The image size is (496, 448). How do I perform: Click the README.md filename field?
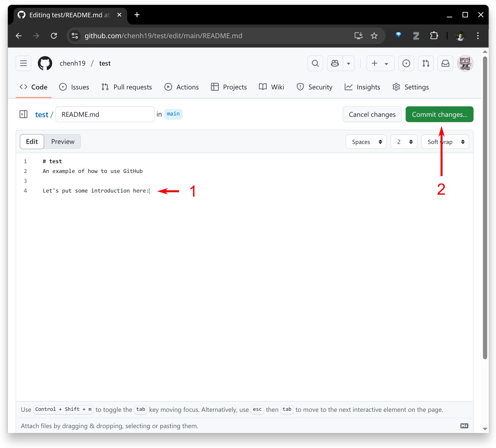105,114
